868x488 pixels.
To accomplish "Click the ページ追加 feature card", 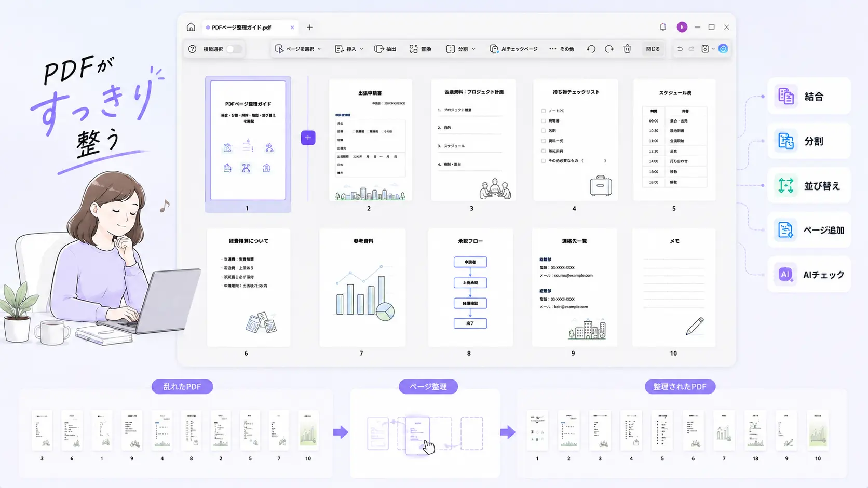I will click(809, 229).
